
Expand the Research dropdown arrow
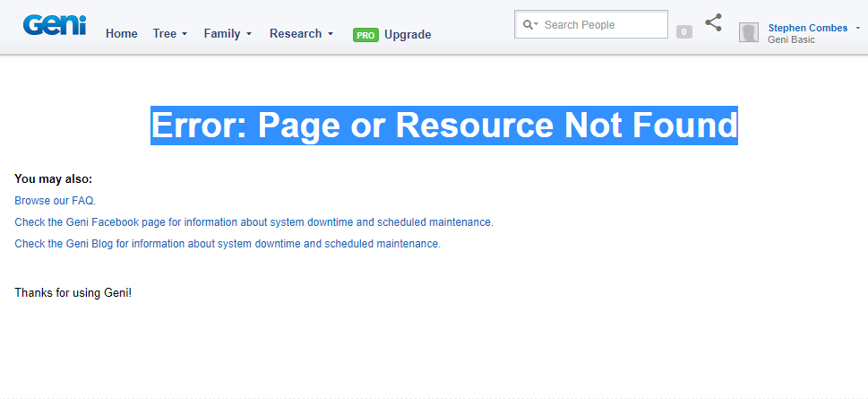tap(331, 34)
